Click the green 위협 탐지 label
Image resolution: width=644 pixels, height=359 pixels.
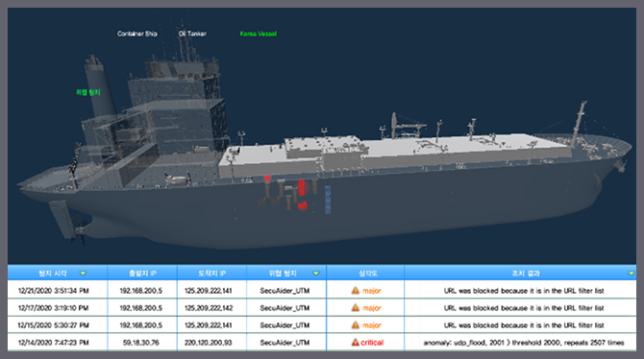coord(88,92)
